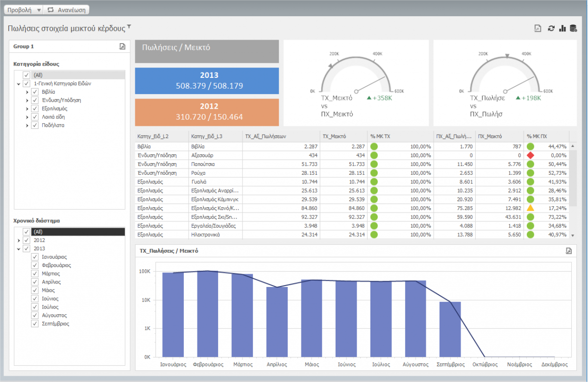
Task: Open the bar chart icon in the top-right toolbar
Action: click(x=562, y=28)
